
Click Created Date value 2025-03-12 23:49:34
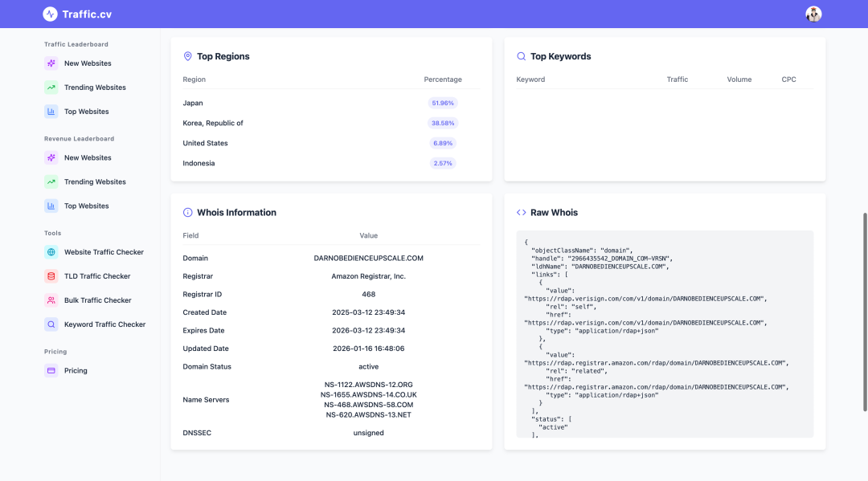click(368, 312)
